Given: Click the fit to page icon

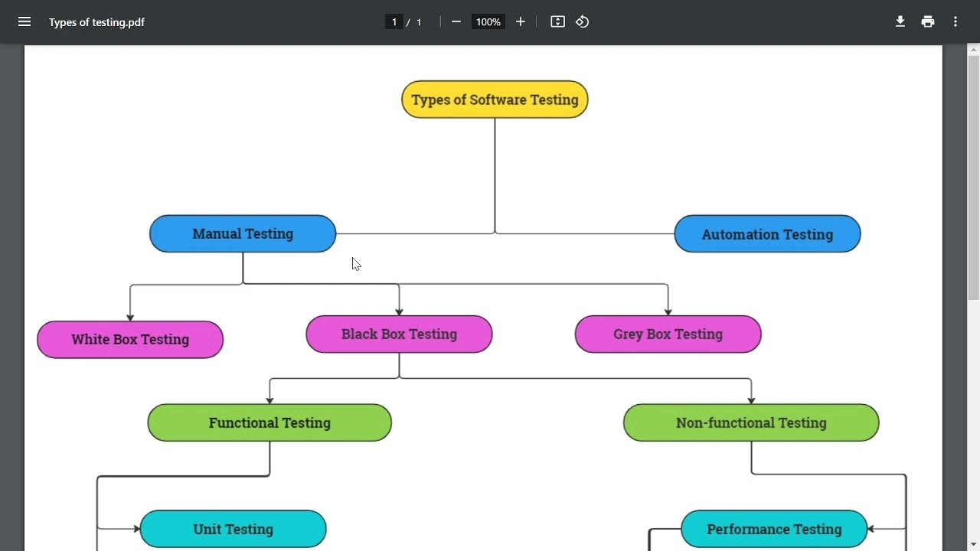Looking at the screenshot, I should [557, 21].
